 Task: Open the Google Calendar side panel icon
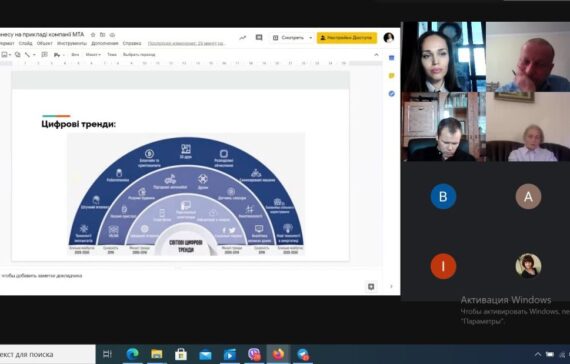pyautogui.click(x=392, y=58)
